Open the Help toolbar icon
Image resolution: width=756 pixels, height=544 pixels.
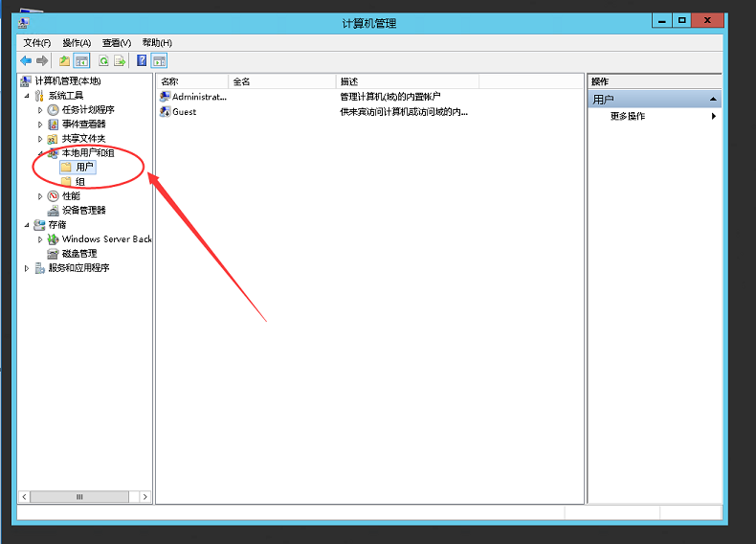tap(142, 61)
